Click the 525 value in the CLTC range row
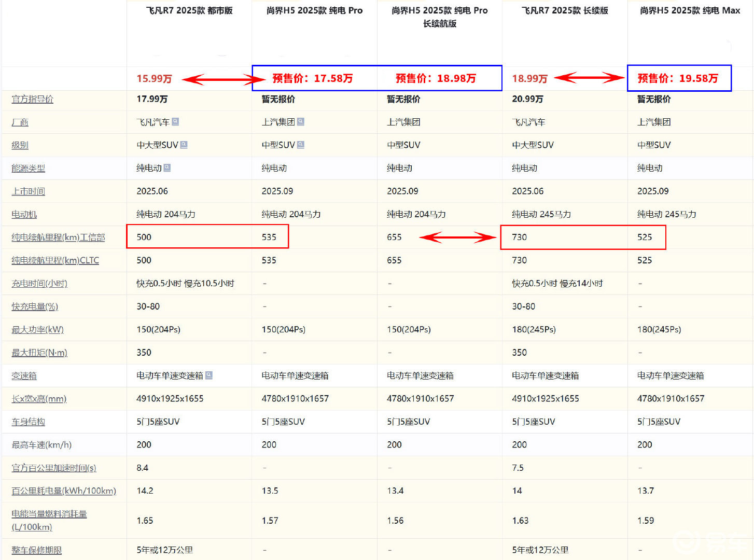This screenshot has width=754, height=560. 645,260
